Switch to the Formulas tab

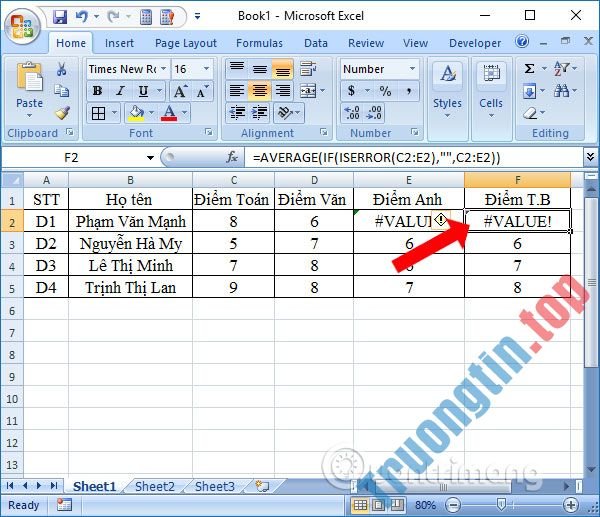259,43
